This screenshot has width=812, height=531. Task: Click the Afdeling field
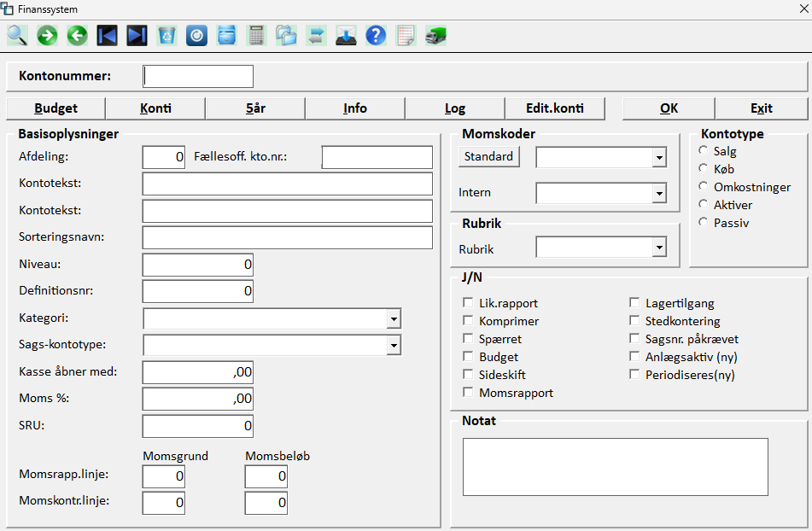coord(164,157)
